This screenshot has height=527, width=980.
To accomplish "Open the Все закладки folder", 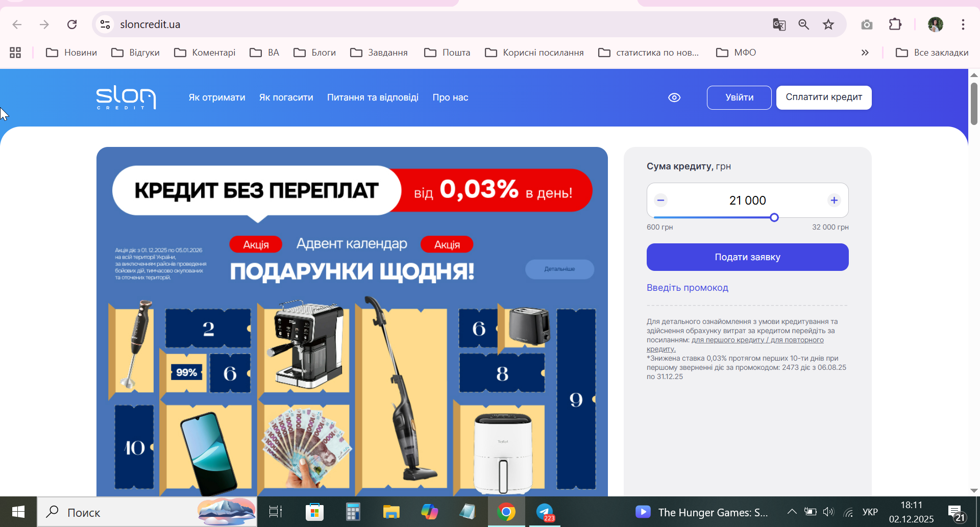I will (x=932, y=53).
